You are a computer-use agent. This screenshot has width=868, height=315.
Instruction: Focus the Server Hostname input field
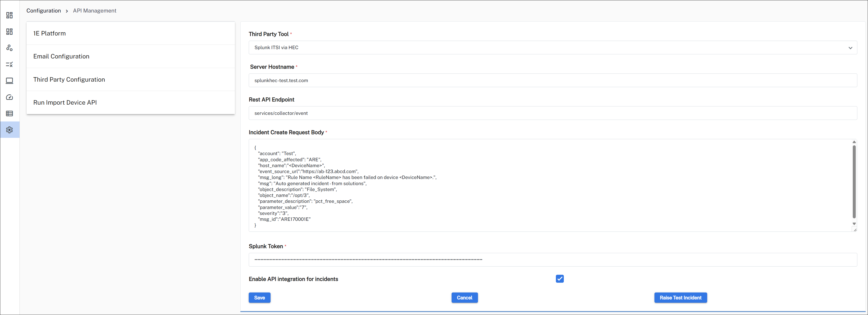[553, 80]
